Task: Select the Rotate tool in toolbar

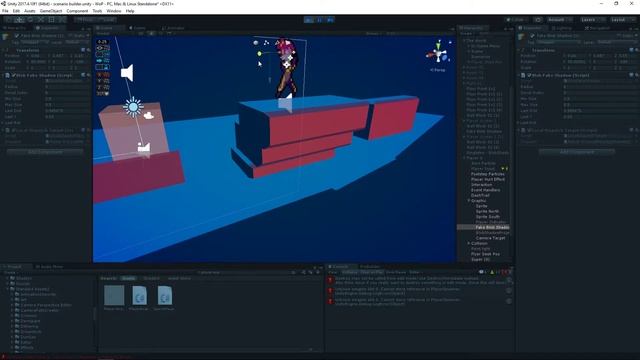Action: pos(30,20)
